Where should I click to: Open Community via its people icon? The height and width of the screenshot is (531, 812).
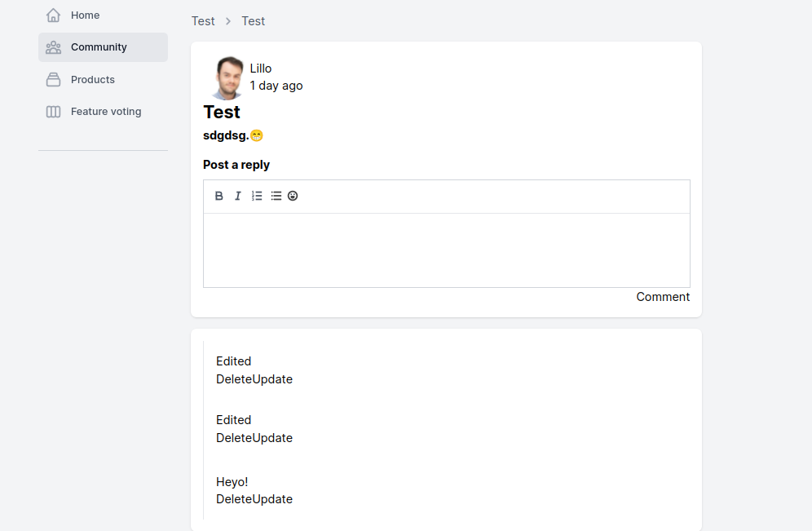tap(54, 47)
